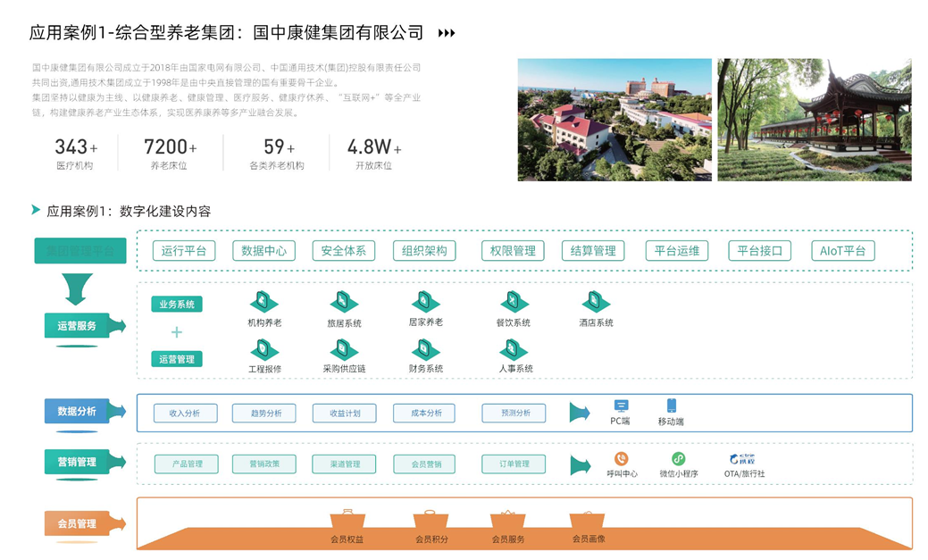Click the AIoT平台 button
The width and height of the screenshot is (928, 560).
coord(842,251)
